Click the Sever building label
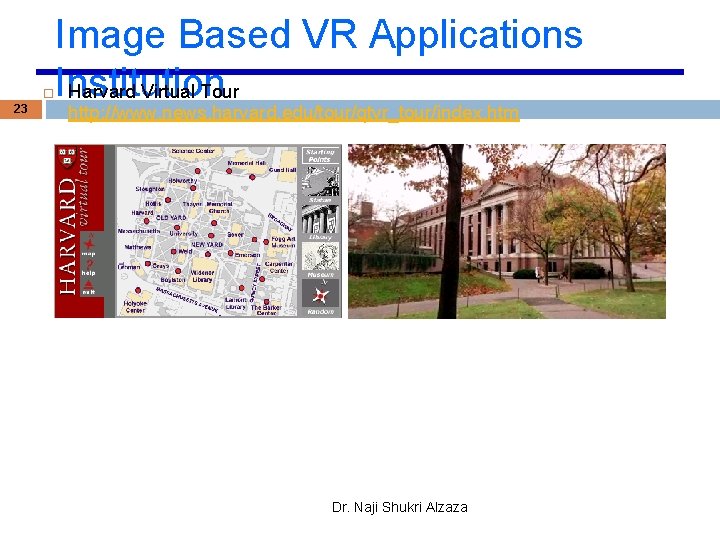This screenshot has width=720, height=540. [236, 235]
